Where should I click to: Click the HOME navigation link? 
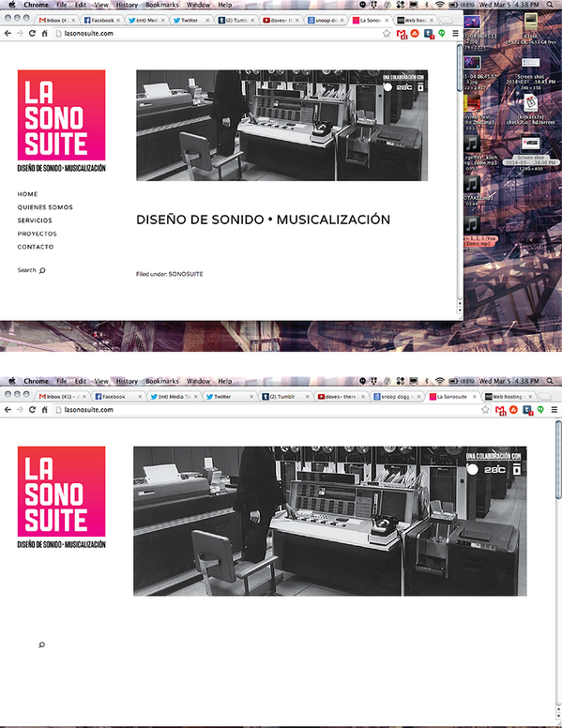(x=27, y=194)
